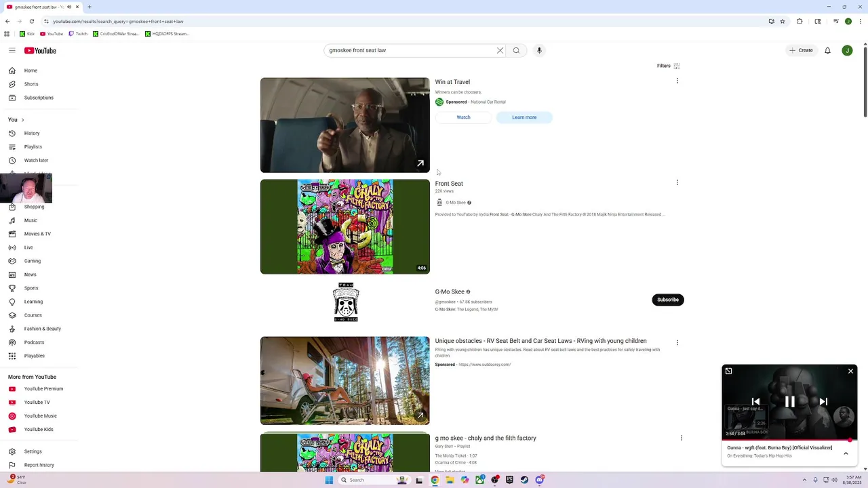Screen dimensions: 868x488
Task: Click Learn more on National Car Rental ad
Action: 524,117
